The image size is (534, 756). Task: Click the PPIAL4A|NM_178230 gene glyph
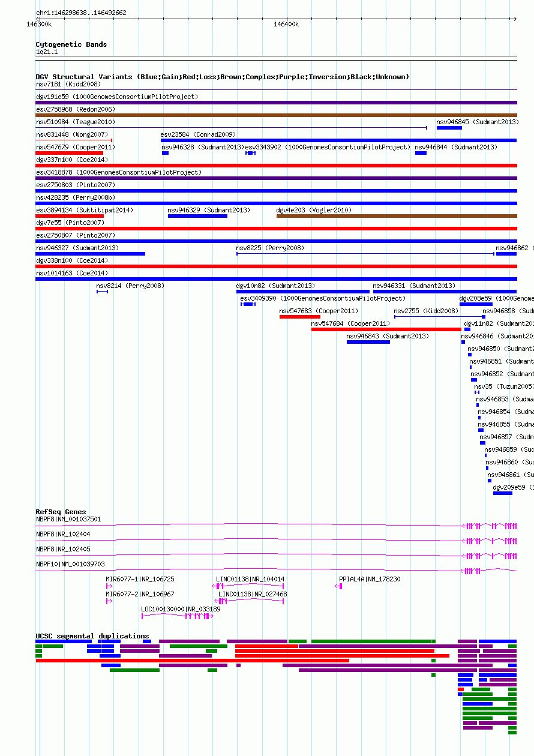[338, 586]
